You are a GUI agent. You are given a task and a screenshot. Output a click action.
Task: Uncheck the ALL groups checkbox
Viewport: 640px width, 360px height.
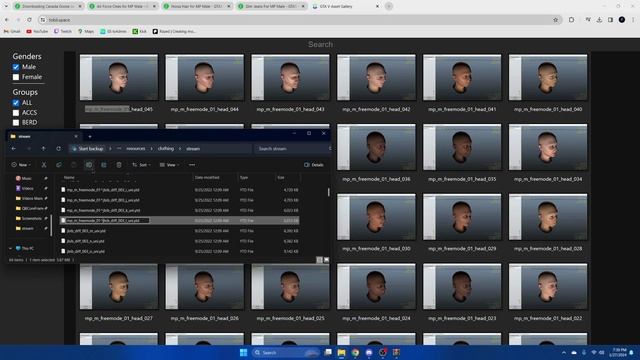click(x=16, y=103)
